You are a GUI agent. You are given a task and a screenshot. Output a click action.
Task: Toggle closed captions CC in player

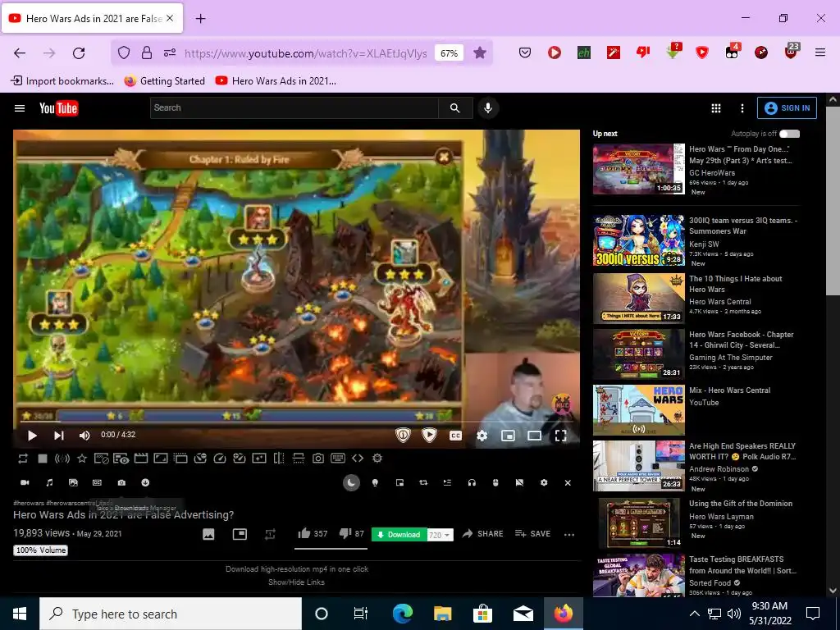click(x=455, y=436)
